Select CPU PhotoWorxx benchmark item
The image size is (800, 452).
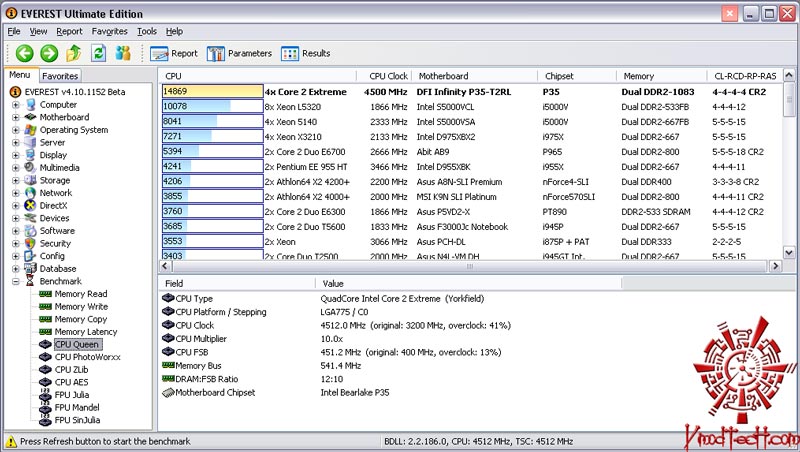click(x=90, y=357)
